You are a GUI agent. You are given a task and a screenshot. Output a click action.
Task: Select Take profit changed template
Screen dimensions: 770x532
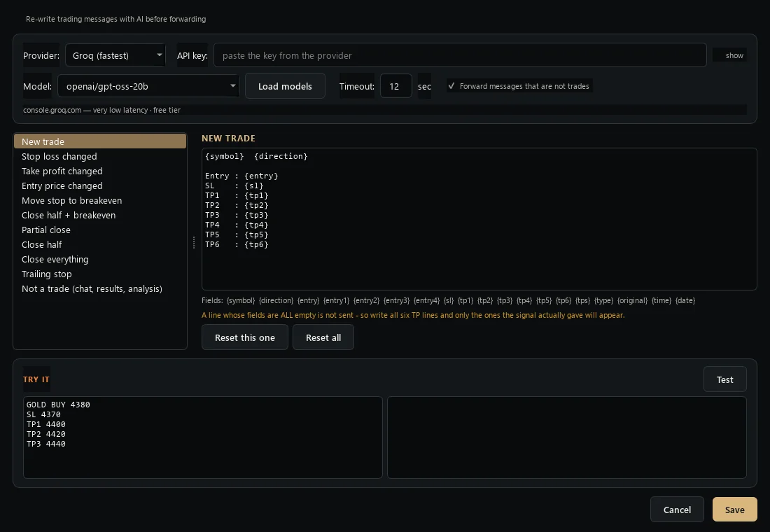click(99, 171)
